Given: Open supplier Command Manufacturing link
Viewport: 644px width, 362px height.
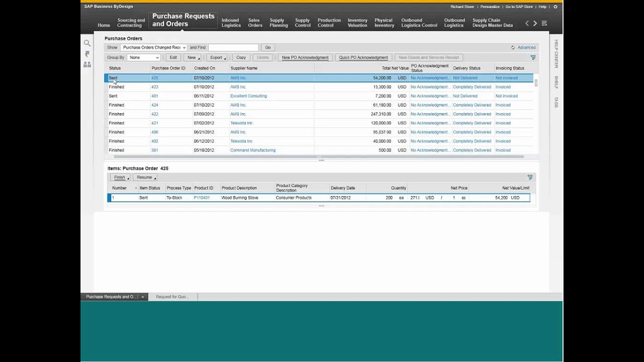Looking at the screenshot, I should tap(253, 150).
